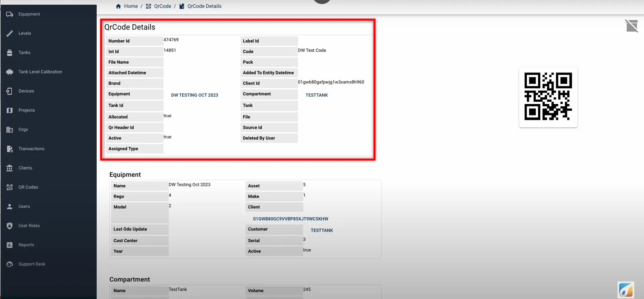
Task: Click the Added To Entity Datetime label
Action: coord(268,73)
